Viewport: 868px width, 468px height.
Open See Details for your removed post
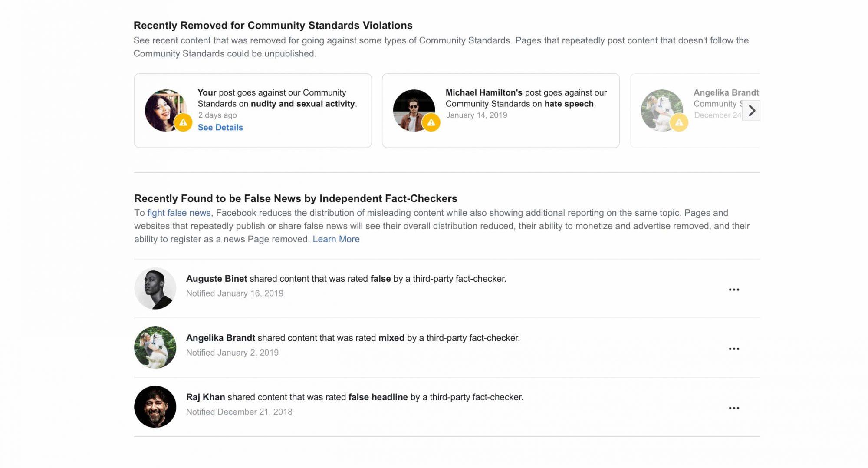[x=220, y=127]
